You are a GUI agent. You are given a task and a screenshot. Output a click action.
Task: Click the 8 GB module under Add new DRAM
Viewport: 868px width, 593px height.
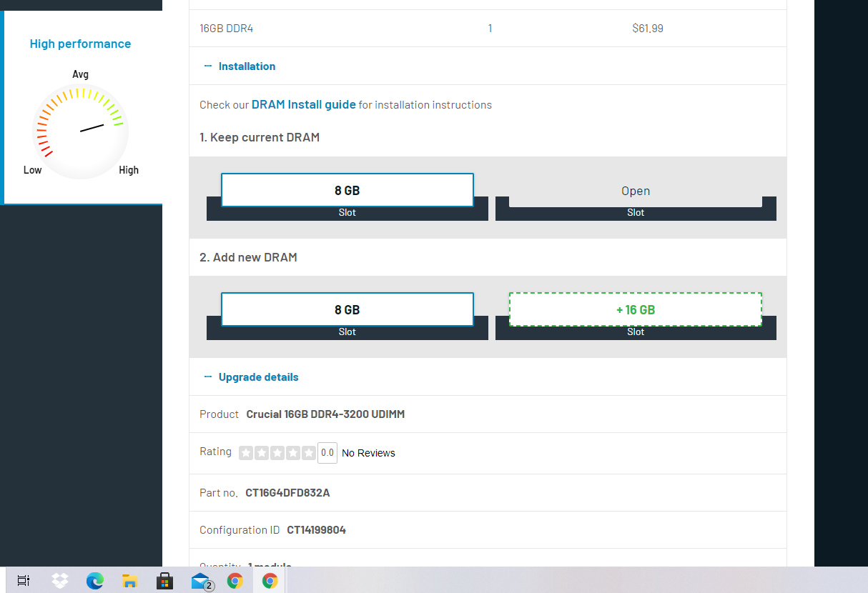coord(347,309)
